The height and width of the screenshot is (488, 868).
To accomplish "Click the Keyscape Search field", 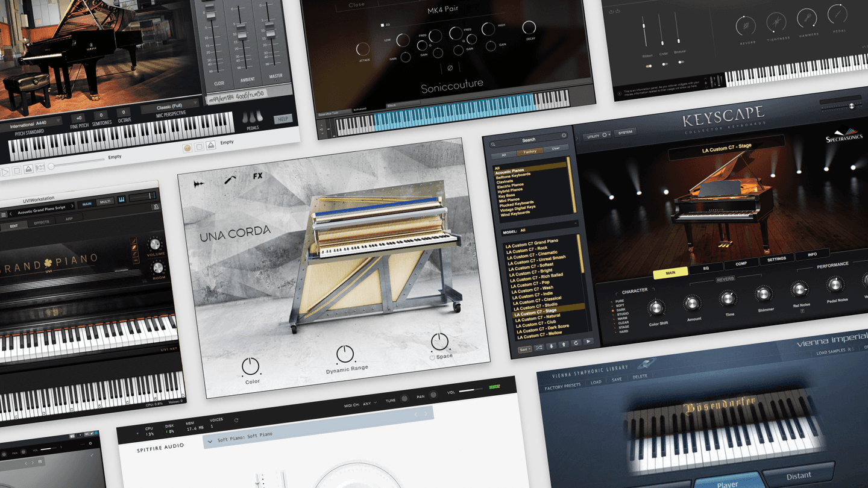I will tap(529, 140).
